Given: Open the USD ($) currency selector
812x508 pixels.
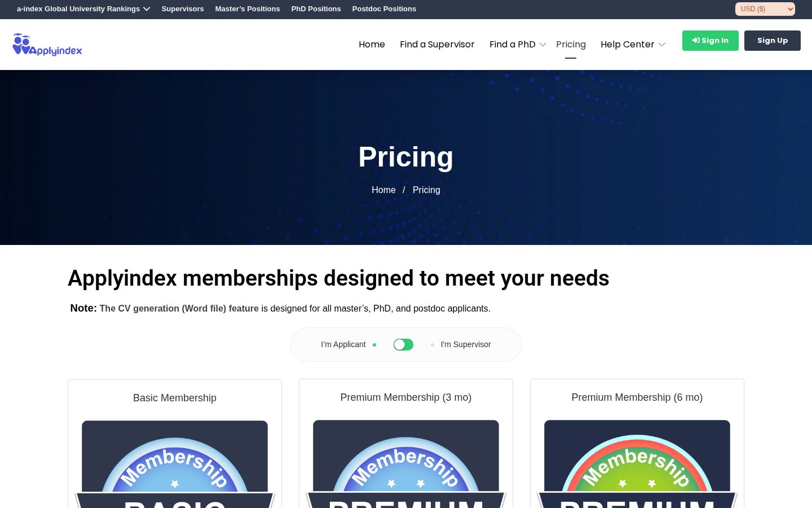Looking at the screenshot, I should pos(765,9).
